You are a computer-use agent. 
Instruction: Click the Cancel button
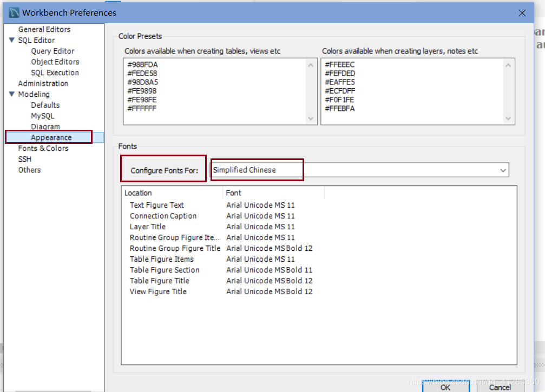tap(500, 387)
